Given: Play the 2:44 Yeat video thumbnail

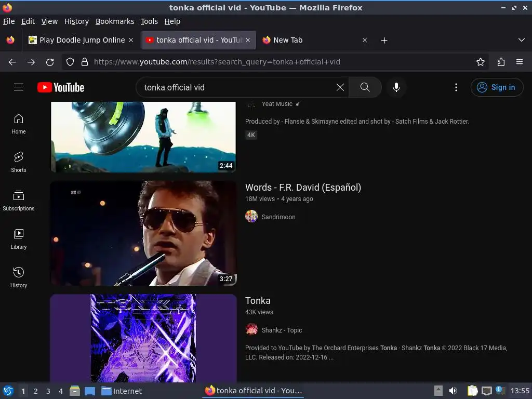Looking at the screenshot, I should [143, 137].
